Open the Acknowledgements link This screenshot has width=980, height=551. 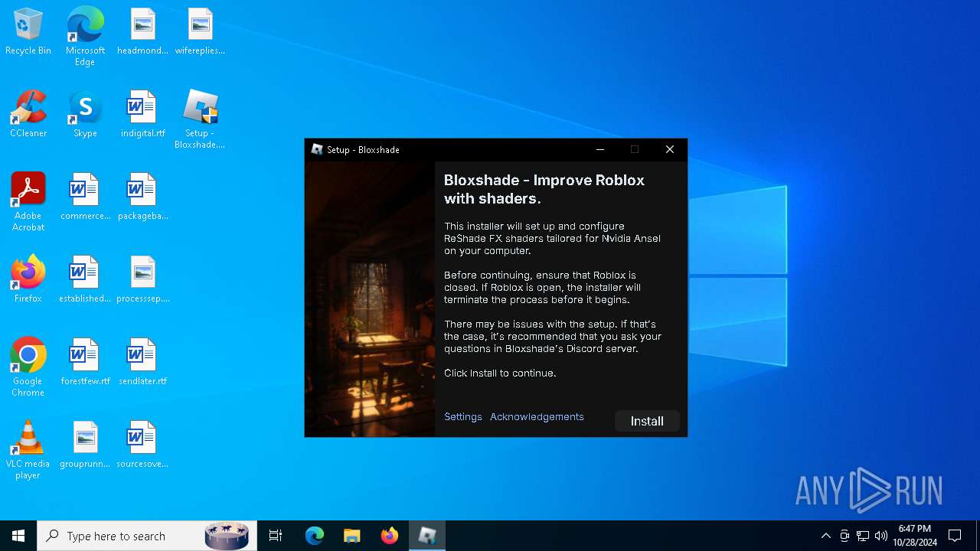[537, 417]
